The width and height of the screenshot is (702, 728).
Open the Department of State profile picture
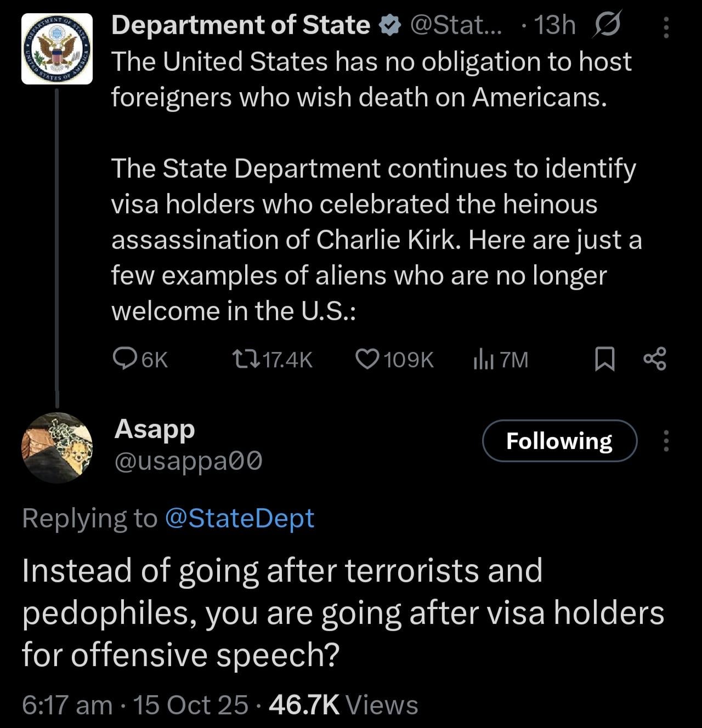click(x=57, y=49)
